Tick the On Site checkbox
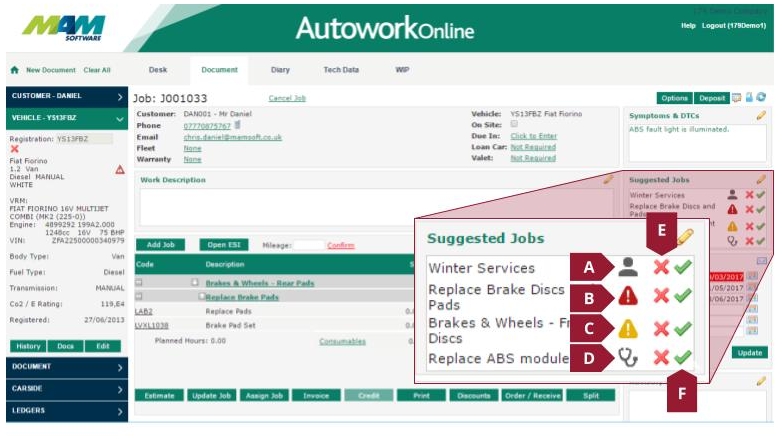Screen dimensions: 782x440 point(514,124)
